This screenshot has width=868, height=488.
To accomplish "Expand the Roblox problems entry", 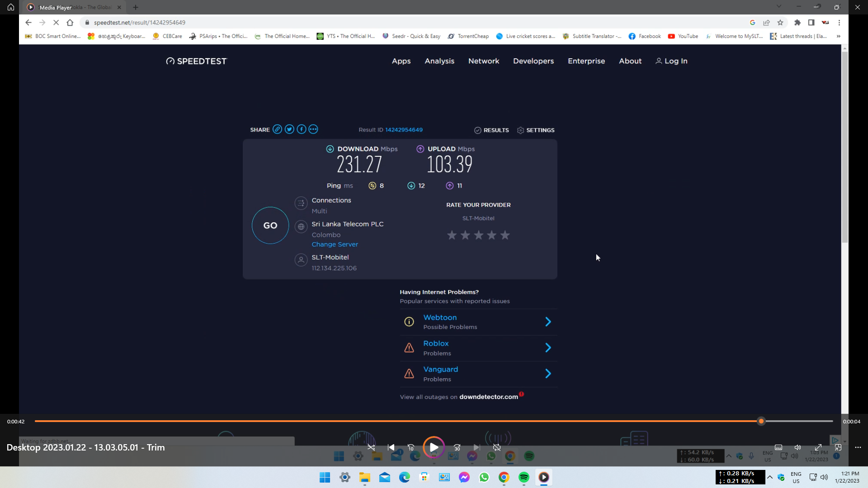I will click(478, 348).
